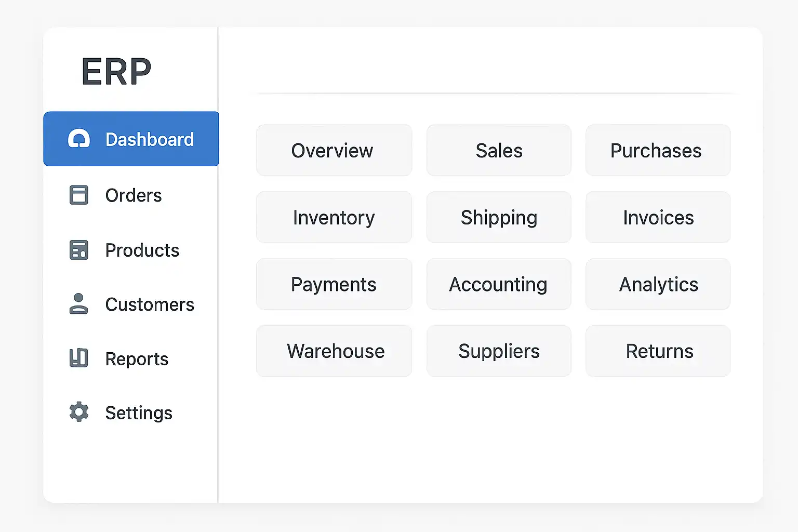Navigate to the Accounting module
The height and width of the screenshot is (532, 798).
(499, 284)
